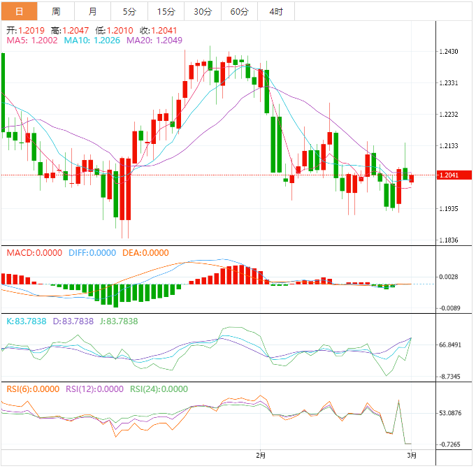
Task: Click the 1.2232 price axis label
Action: tap(449, 115)
